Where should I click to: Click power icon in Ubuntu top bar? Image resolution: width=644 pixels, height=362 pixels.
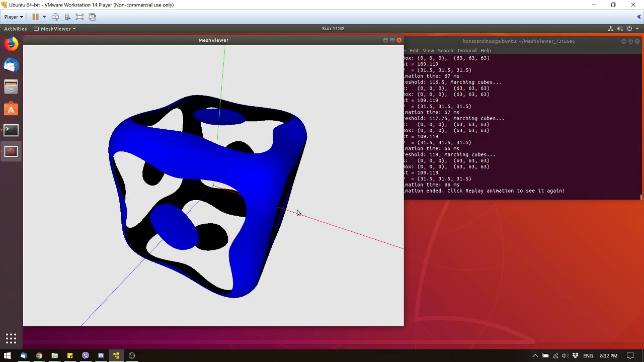tap(629, 29)
